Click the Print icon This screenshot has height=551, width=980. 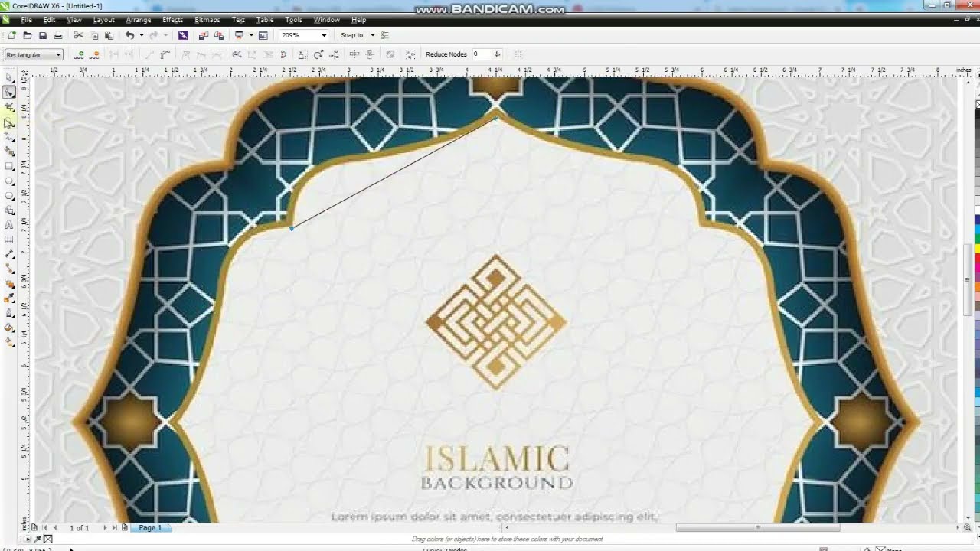[57, 35]
